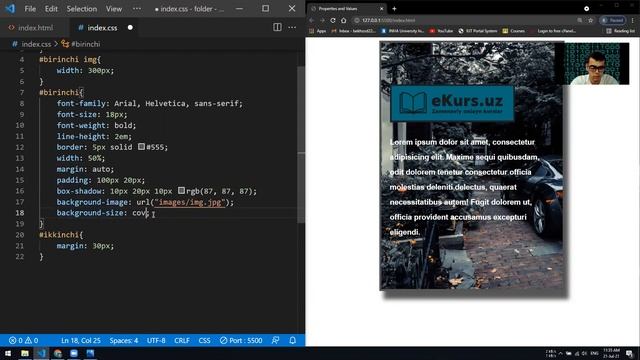Click the 'font-family' property on line 8
The height and width of the screenshot is (360, 640).
pos(82,103)
